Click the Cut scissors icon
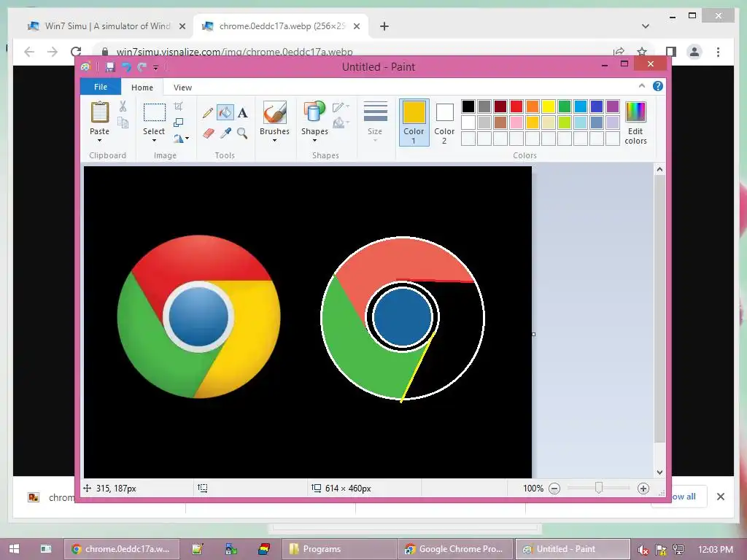 point(123,106)
